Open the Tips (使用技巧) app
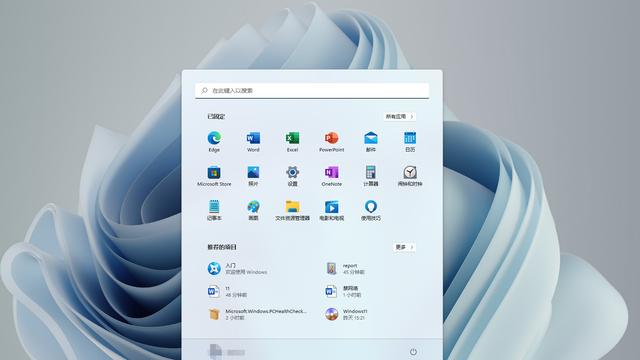Screen dimensions: 640x360 pos(371,210)
